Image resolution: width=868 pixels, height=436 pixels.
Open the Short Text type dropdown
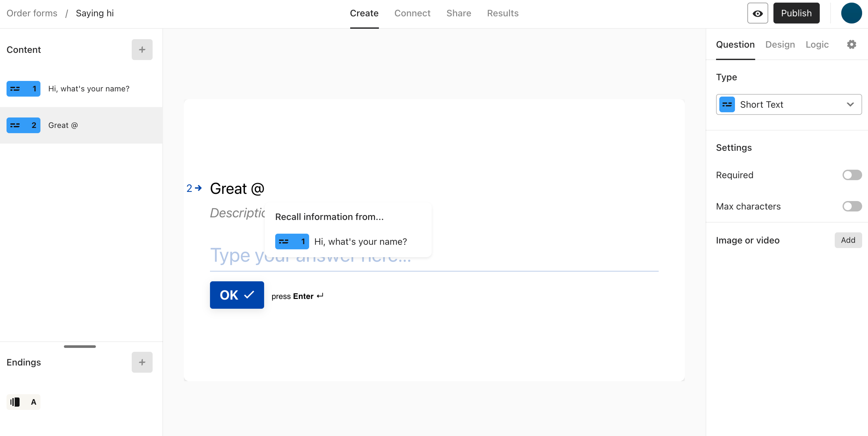(x=788, y=105)
